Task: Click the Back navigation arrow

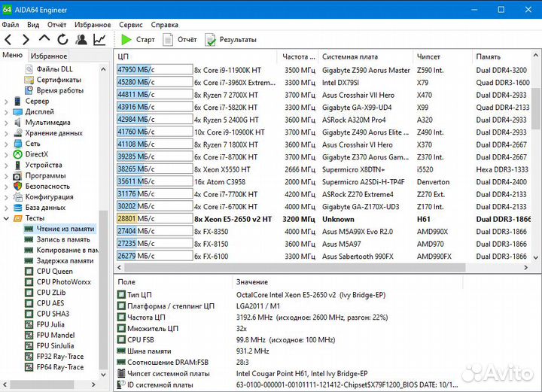Action: click(x=8, y=40)
